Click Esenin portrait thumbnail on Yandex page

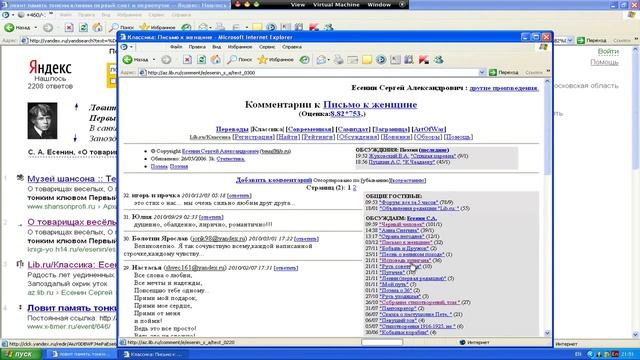pyautogui.click(x=42, y=121)
